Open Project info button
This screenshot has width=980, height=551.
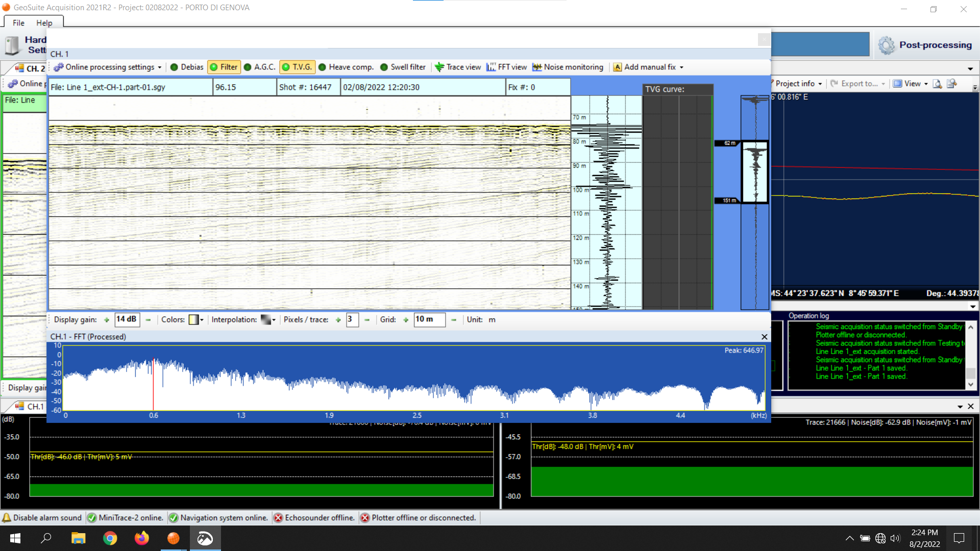tap(795, 84)
